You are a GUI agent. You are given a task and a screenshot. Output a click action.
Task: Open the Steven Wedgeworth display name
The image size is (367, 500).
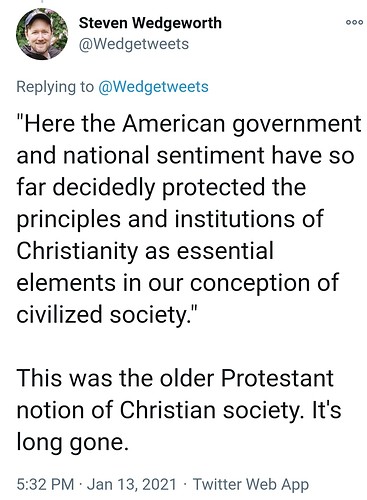(x=150, y=23)
